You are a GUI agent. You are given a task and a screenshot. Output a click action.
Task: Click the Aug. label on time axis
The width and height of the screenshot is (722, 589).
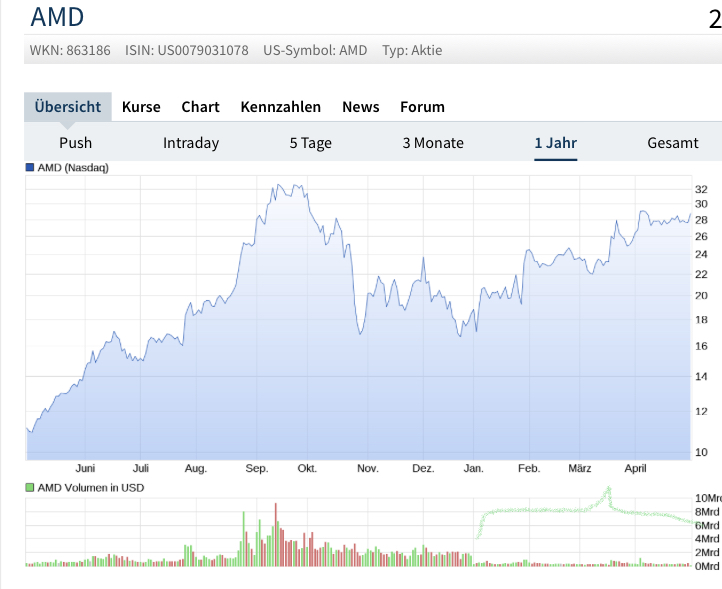click(x=196, y=468)
